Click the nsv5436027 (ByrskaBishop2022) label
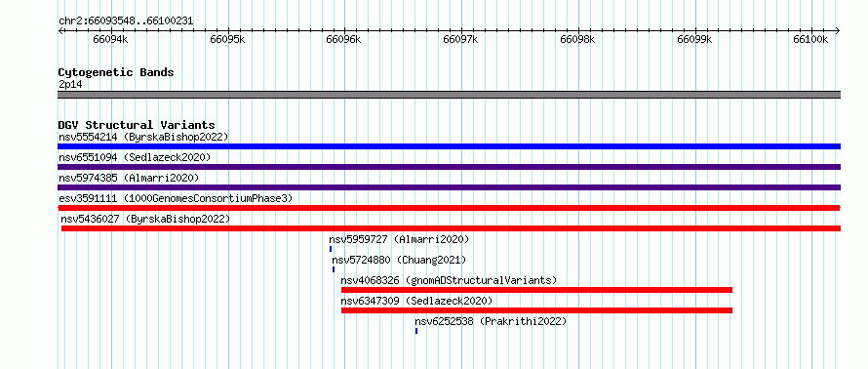Image resolution: width=868 pixels, height=369 pixels. tap(145, 219)
